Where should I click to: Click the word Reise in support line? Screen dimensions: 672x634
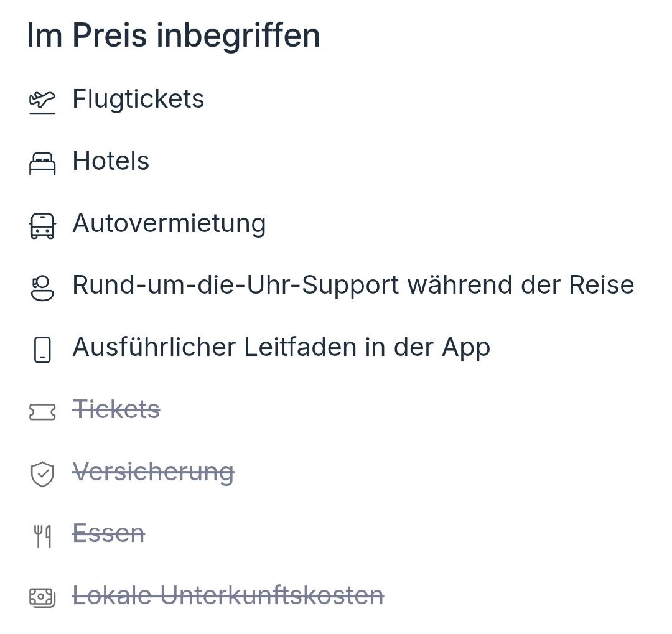601,285
